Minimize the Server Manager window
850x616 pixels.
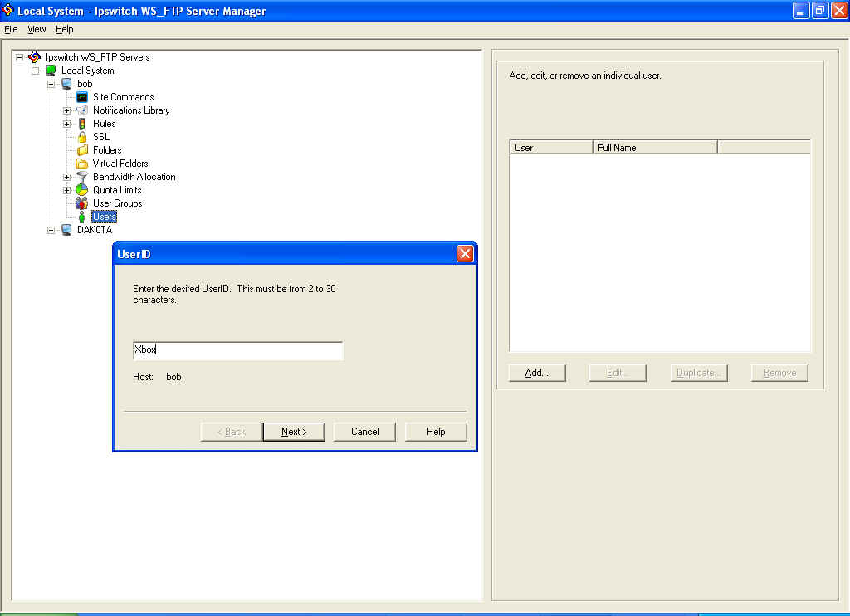coord(801,10)
